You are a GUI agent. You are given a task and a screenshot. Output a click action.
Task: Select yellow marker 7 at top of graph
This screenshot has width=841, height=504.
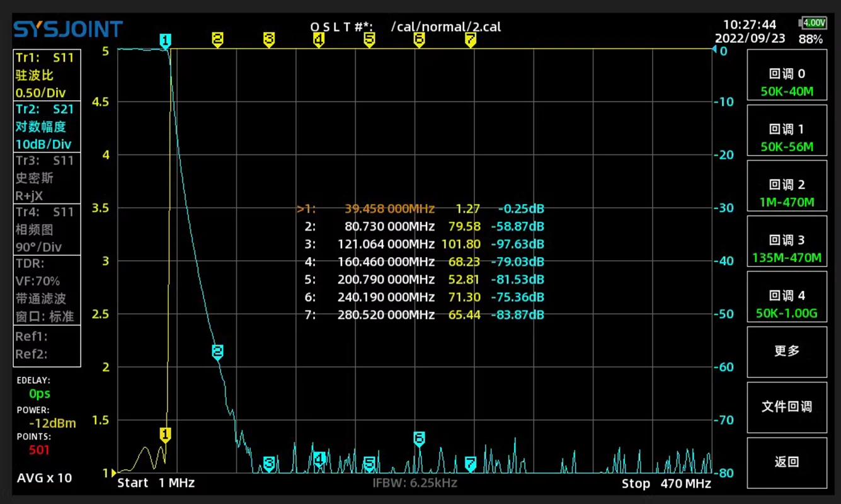pos(470,40)
